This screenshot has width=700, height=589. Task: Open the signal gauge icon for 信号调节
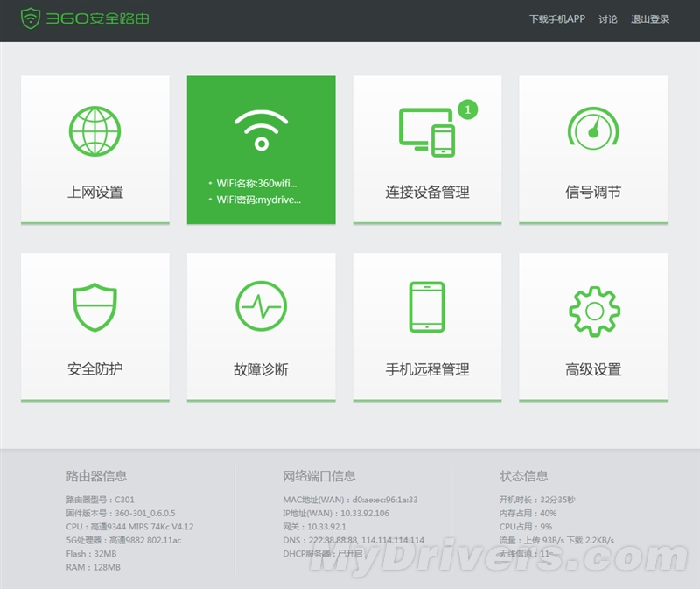[593, 130]
